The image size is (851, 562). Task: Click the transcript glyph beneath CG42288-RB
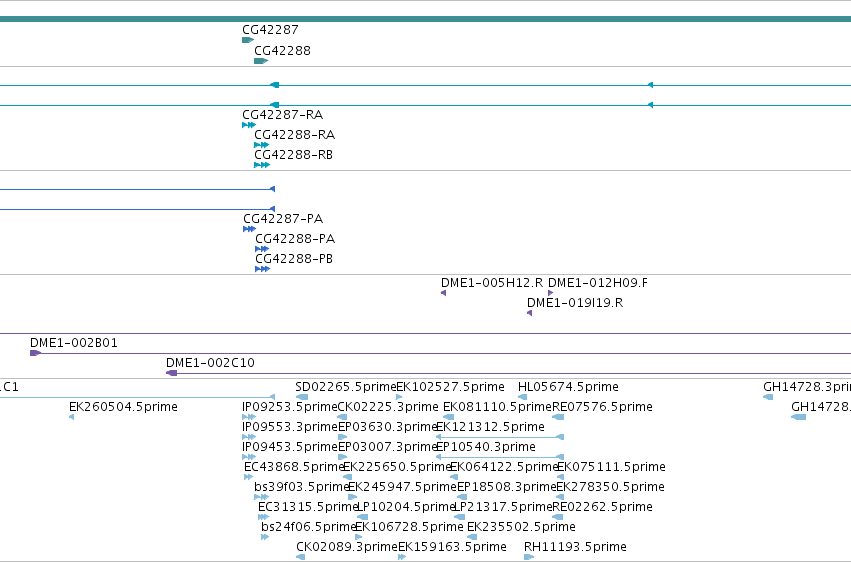(262, 165)
